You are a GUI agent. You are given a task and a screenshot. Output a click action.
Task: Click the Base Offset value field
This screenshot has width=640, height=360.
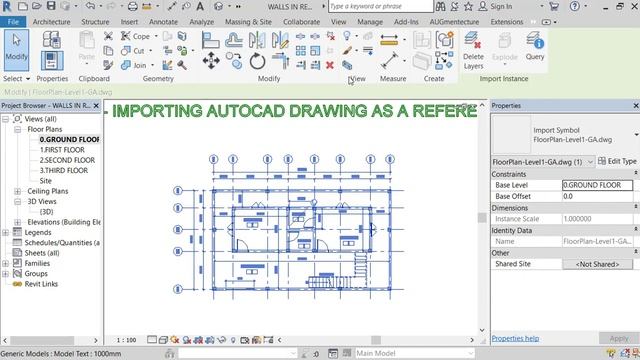tap(598, 196)
